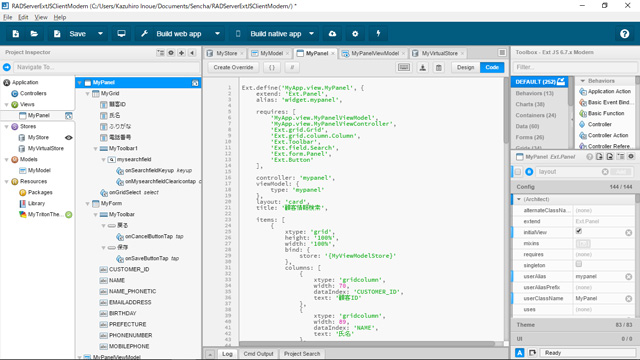640x360 pixels.
Task: Switch to Design view
Action: click(465, 67)
